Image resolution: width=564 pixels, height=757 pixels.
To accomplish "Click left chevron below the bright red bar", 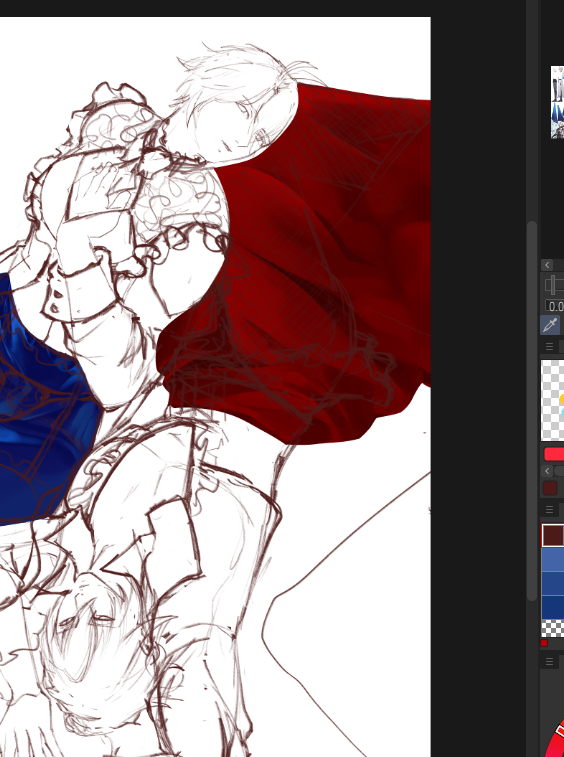I will click(x=547, y=471).
